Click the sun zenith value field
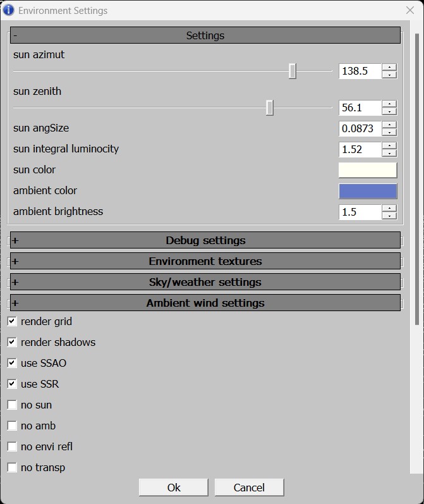This screenshot has height=504, width=424. click(x=360, y=108)
